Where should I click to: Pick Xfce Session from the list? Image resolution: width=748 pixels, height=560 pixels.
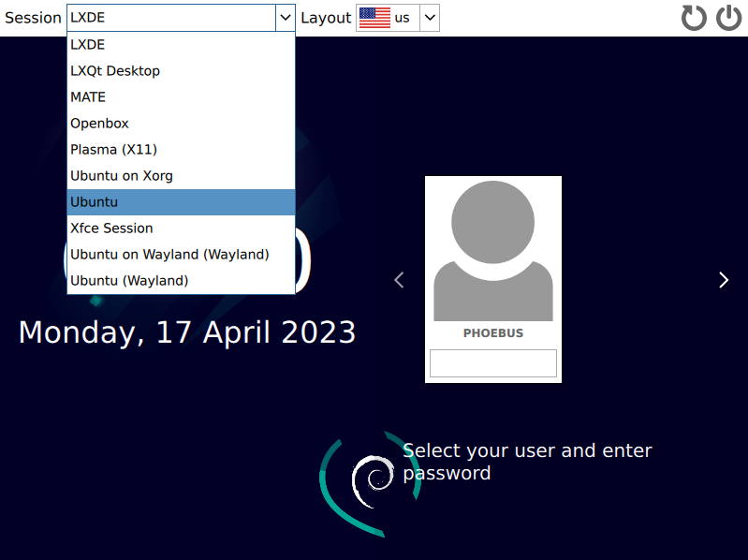(x=182, y=228)
